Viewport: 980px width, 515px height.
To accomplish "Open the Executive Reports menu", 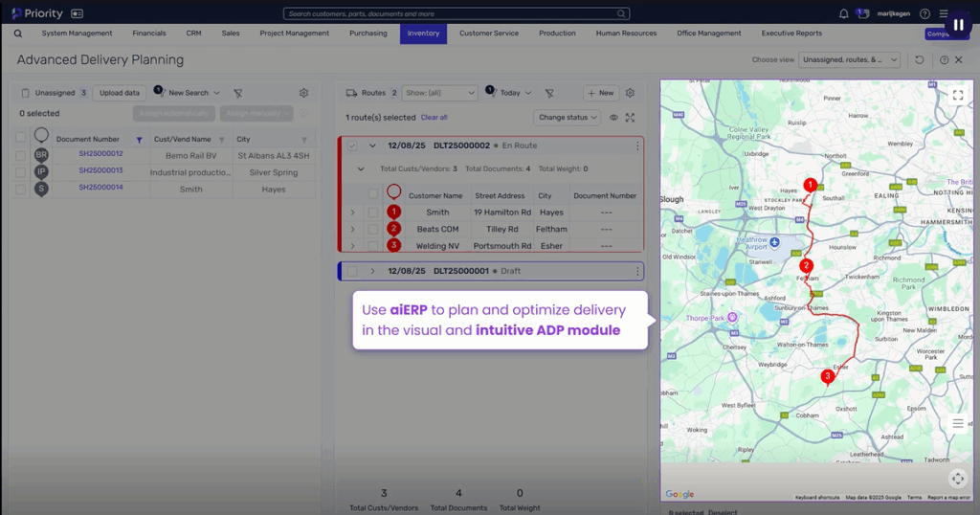I will coord(791,34).
